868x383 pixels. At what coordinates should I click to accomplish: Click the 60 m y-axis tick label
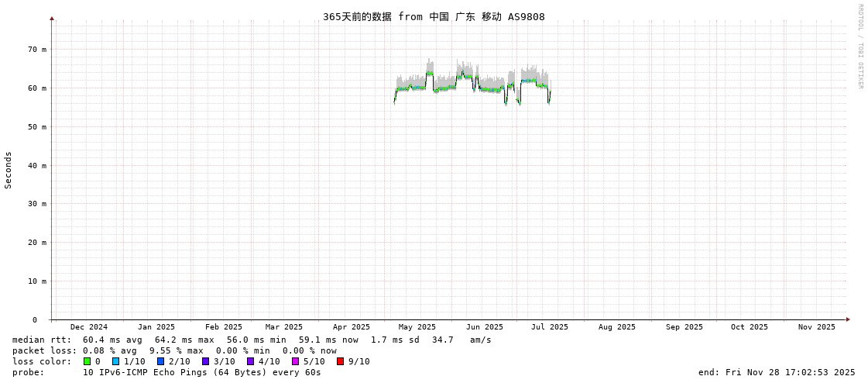37,88
